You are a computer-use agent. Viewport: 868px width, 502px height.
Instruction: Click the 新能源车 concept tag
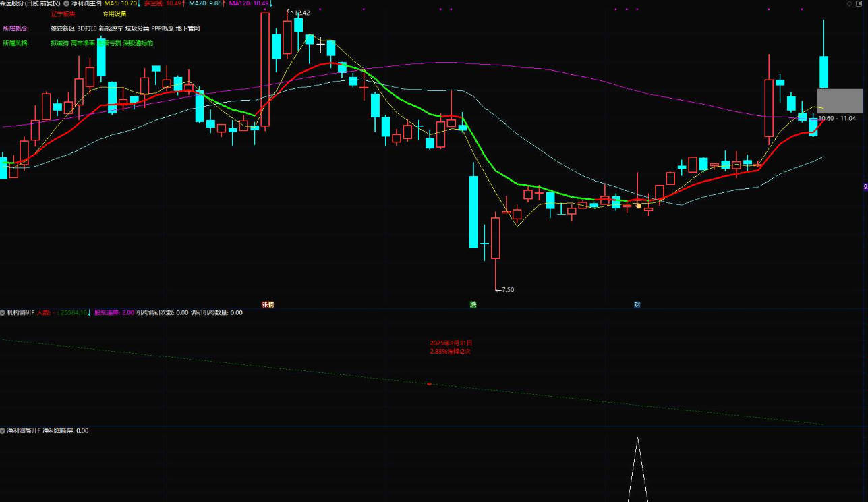point(111,28)
